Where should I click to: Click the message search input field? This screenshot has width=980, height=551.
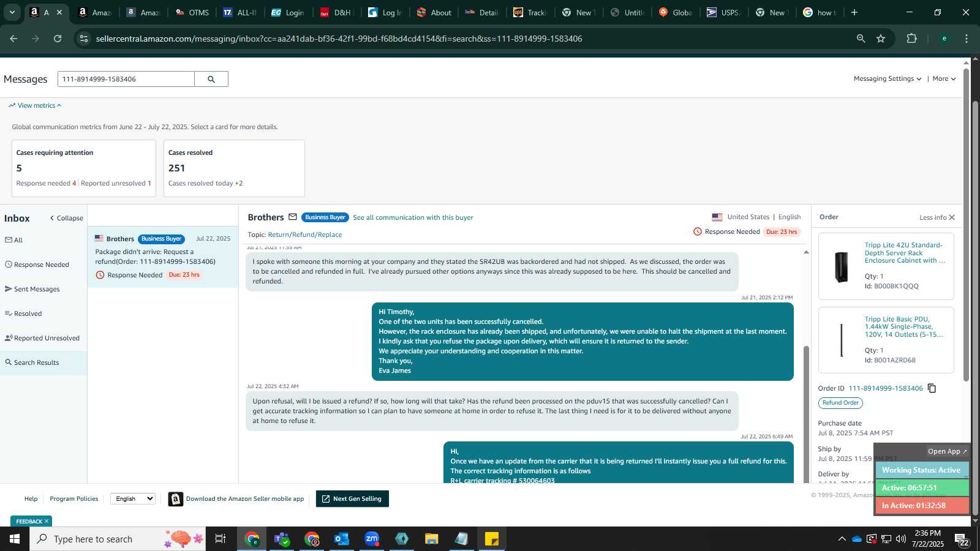[126, 79]
